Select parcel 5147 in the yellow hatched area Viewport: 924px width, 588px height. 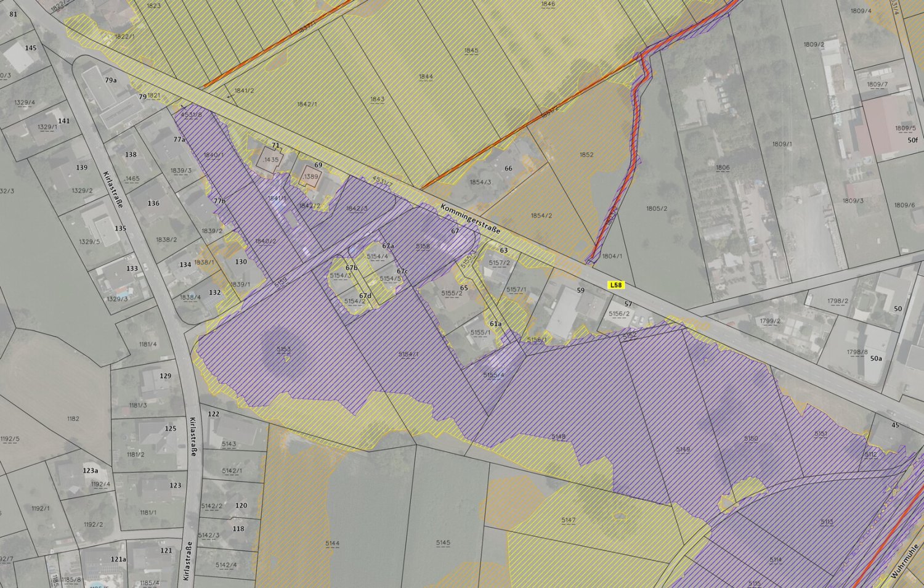click(x=568, y=520)
